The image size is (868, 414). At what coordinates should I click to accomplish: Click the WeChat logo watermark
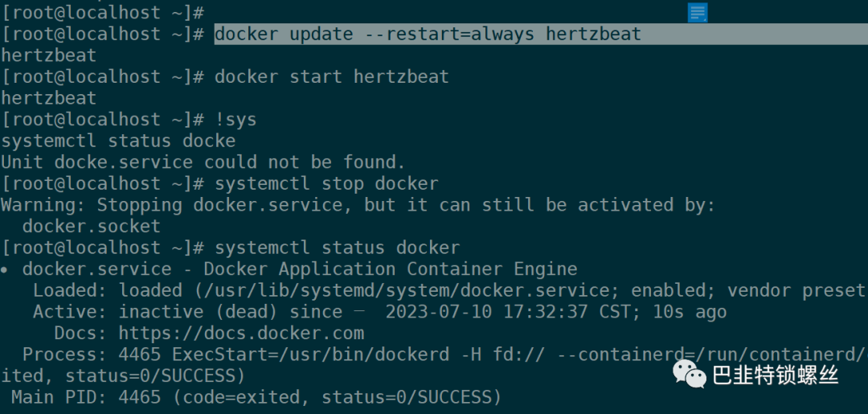[x=688, y=374]
